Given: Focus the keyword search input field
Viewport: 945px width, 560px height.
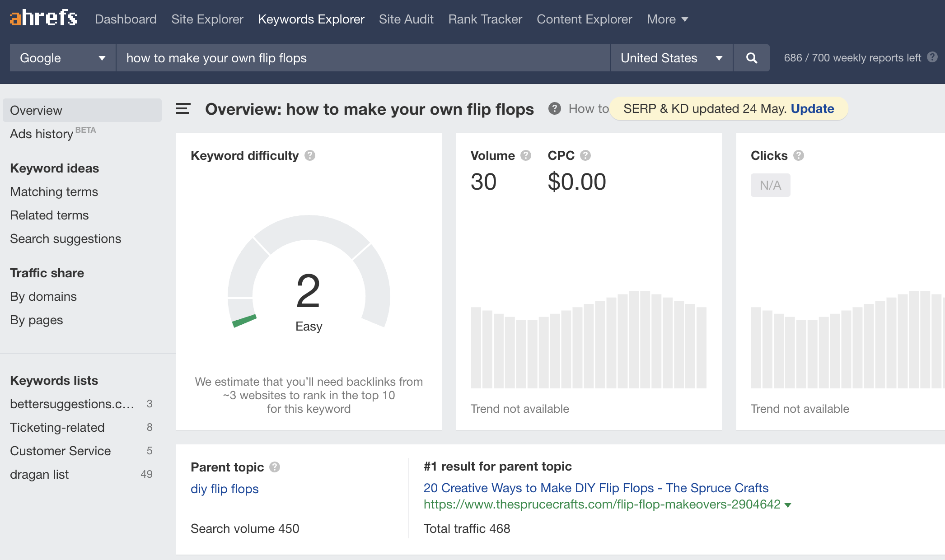Looking at the screenshot, I should tap(363, 58).
